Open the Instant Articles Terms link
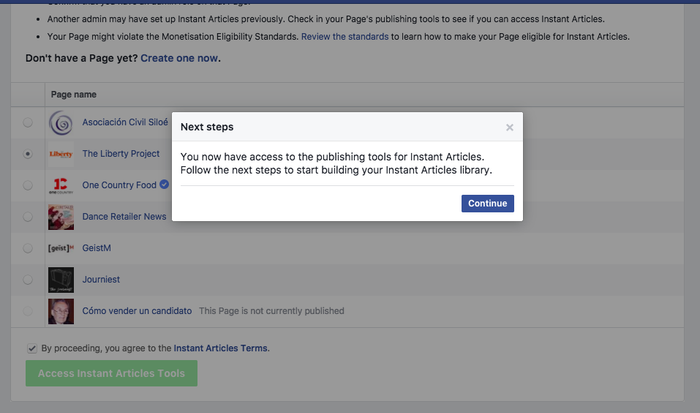Viewport: 700px width, 413px height. tap(221, 348)
